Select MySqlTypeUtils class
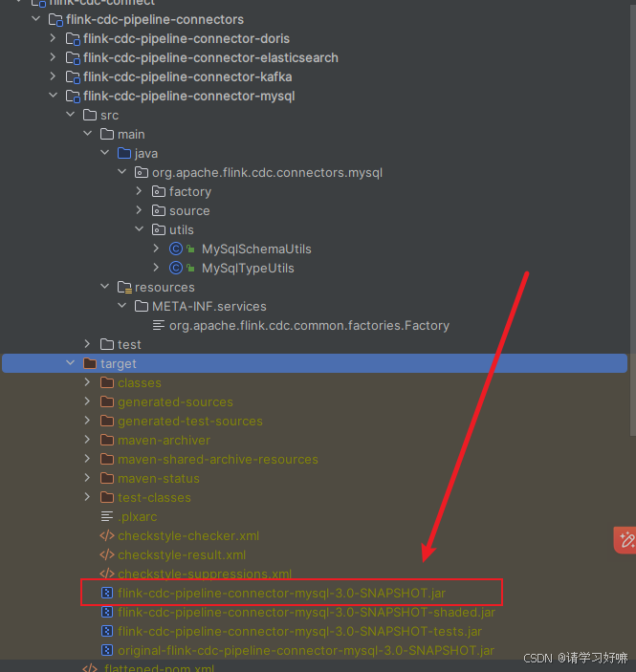The width and height of the screenshot is (636, 672). coord(248,268)
